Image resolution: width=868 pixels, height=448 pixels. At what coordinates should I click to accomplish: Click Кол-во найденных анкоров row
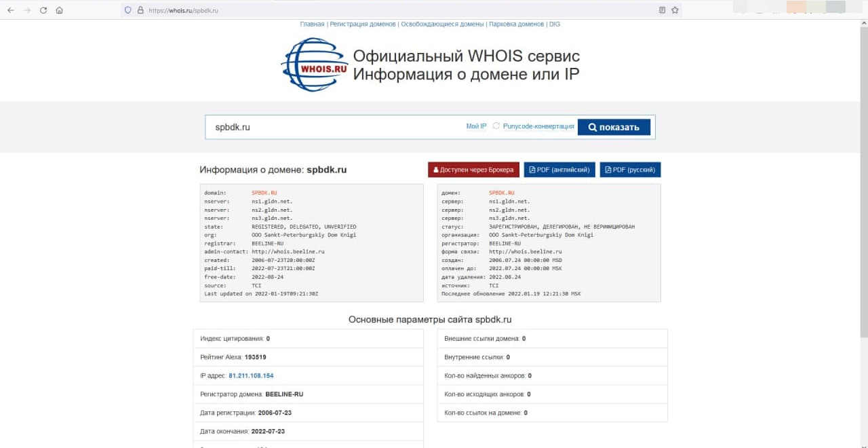[553, 375]
